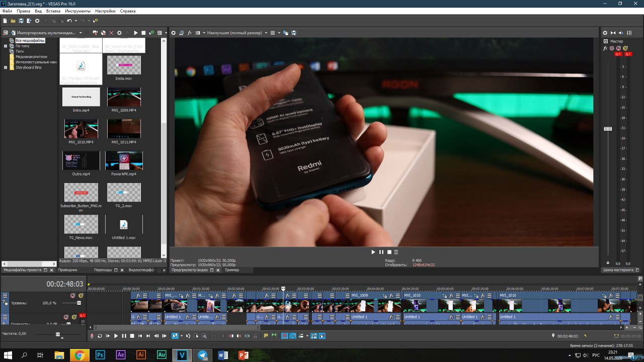This screenshot has width=644, height=362.
Task: Open project properties gear in main toolbar
Action: (x=37, y=21)
